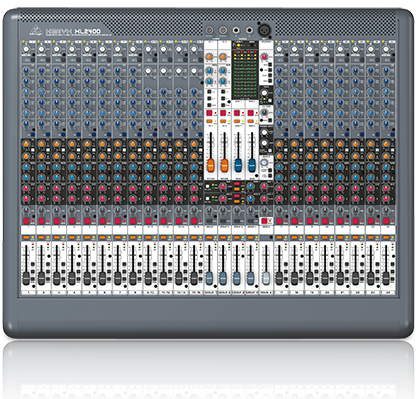
Task: Solo channel 1 with the orange button
Action: point(26,237)
